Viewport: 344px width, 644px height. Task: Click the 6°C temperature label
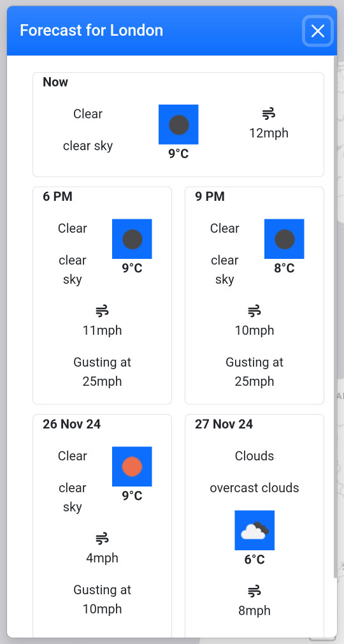point(255,559)
